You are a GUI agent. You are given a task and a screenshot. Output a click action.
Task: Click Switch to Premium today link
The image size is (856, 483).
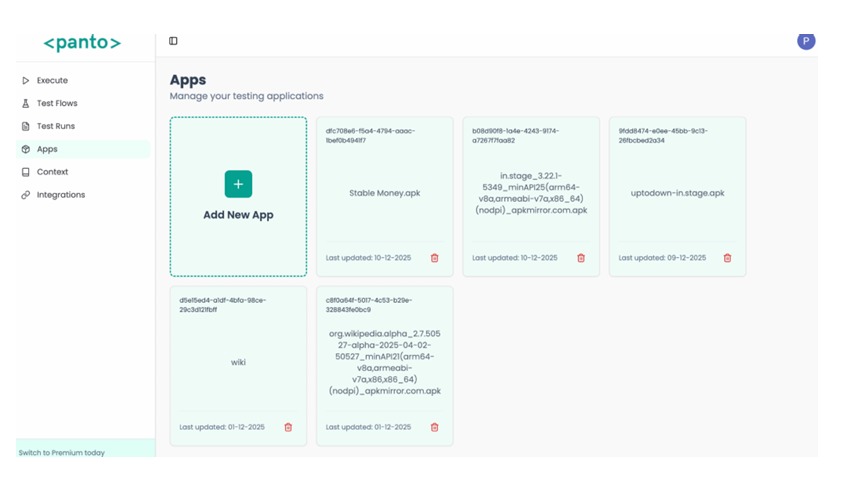click(x=62, y=453)
